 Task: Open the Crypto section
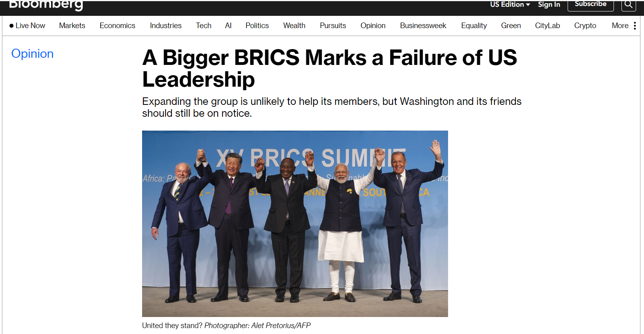coord(585,26)
